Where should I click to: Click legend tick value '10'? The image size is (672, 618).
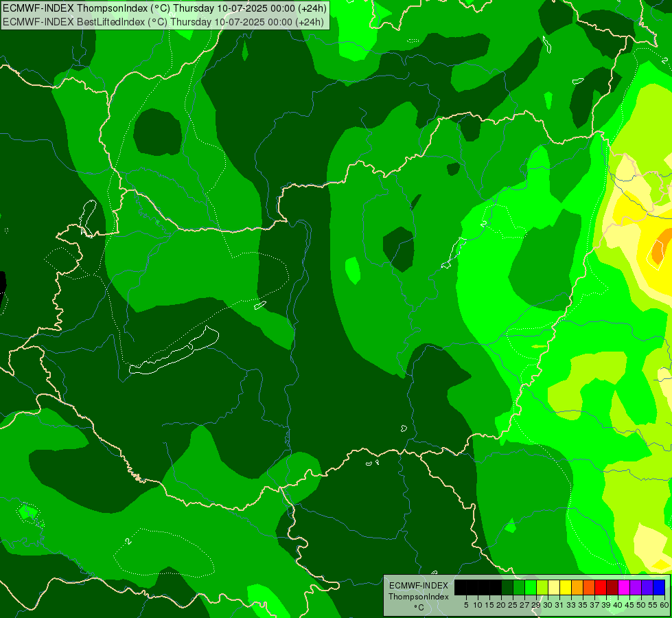pyautogui.click(x=478, y=605)
